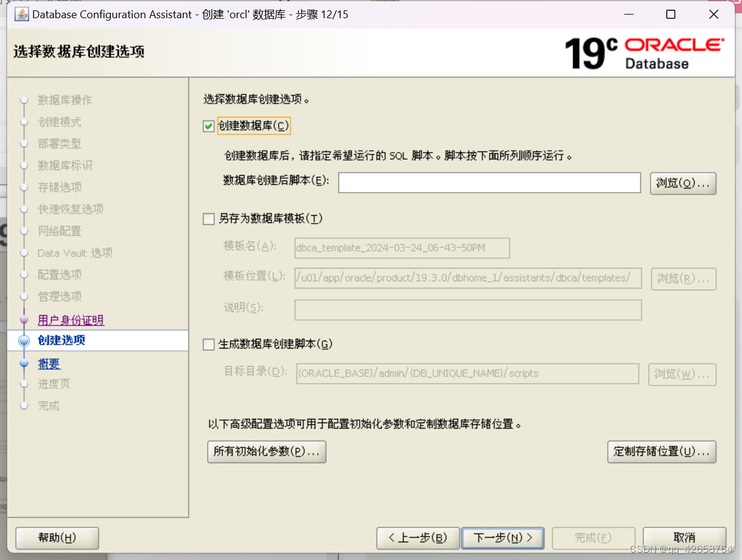This screenshot has width=742, height=560.
Task: Click 快速恢复选项 step in sidebar
Action: [x=70, y=209]
